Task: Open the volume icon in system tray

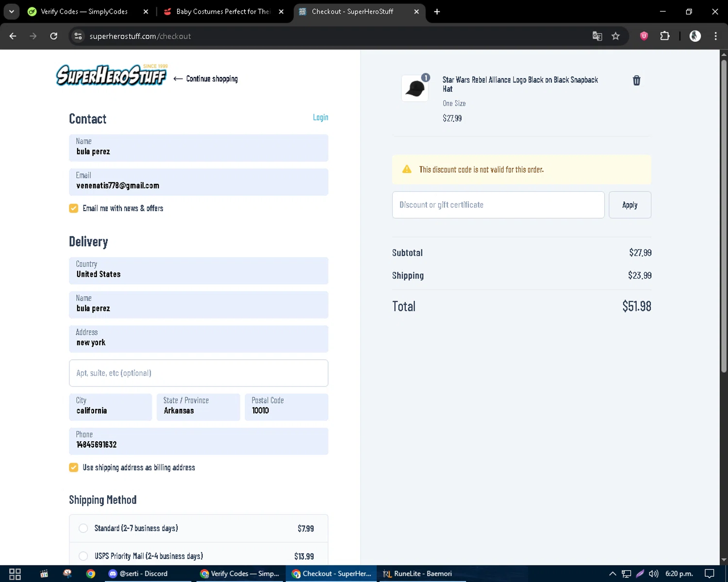Action: pos(654,574)
